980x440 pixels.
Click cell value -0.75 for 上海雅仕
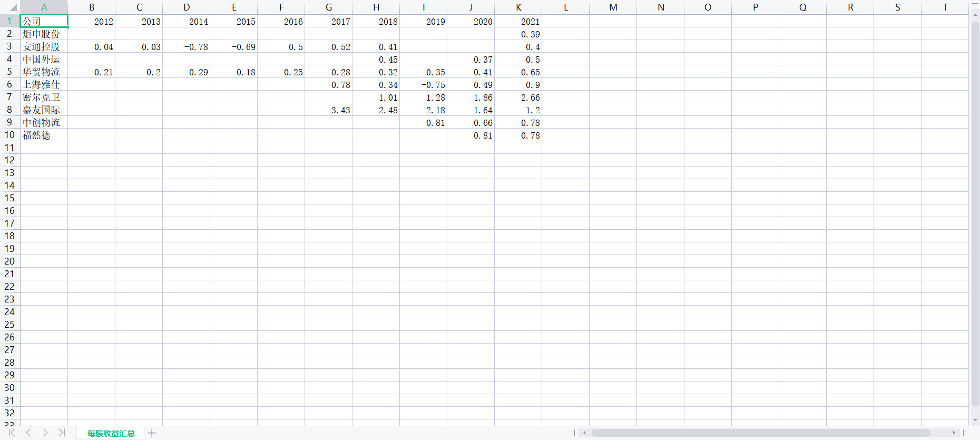424,84
